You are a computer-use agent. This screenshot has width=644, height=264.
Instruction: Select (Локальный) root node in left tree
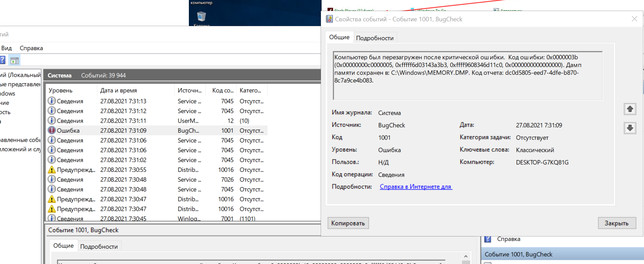pyautogui.click(x=21, y=75)
